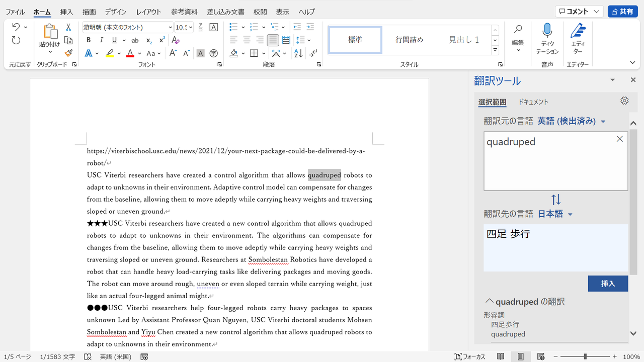This screenshot has height=362, width=644.
Task: Apply subscript formatting
Action: [149, 40]
